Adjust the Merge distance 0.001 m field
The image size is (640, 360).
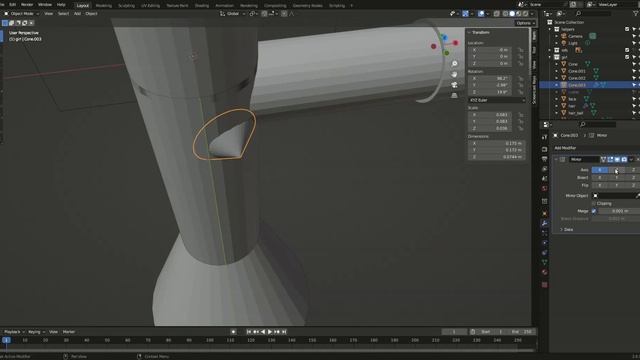619,211
